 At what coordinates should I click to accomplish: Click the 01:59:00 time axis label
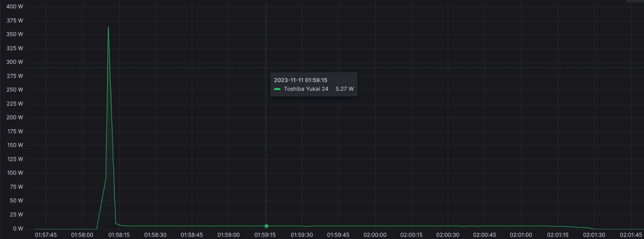[x=229, y=235]
